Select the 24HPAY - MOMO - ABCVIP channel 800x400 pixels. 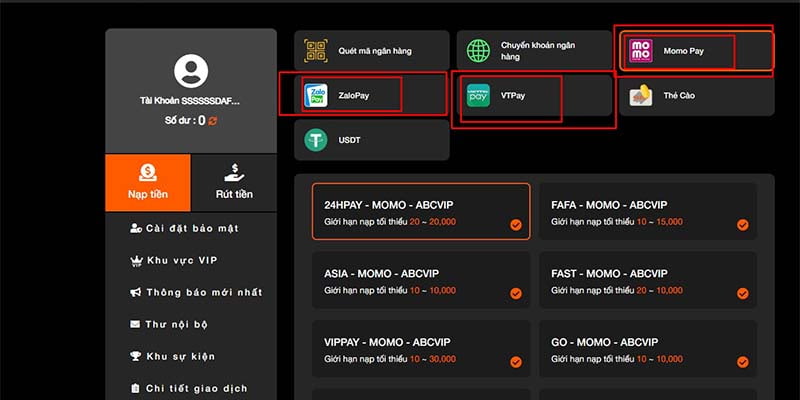click(x=420, y=211)
